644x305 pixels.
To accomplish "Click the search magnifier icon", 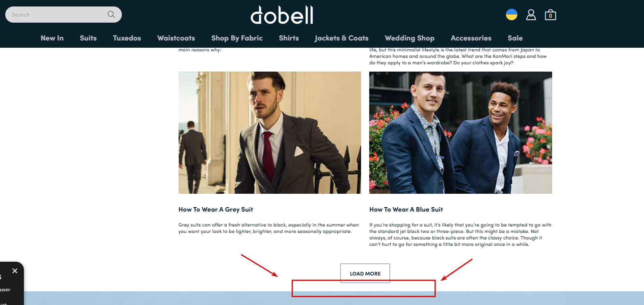I will pyautogui.click(x=111, y=15).
